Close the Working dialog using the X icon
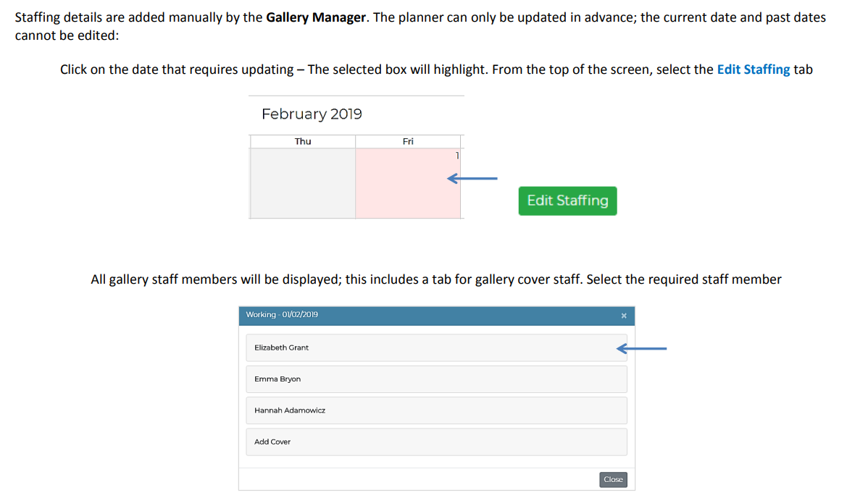 (623, 316)
